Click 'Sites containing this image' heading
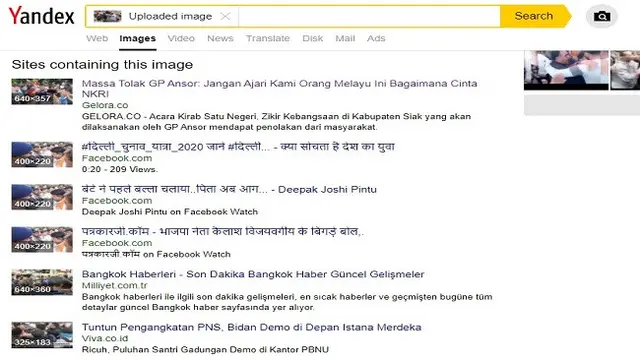 [x=102, y=64]
